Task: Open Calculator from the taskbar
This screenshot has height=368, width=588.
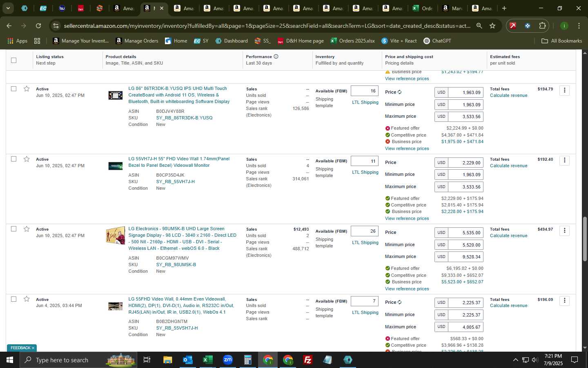Action: point(247,360)
